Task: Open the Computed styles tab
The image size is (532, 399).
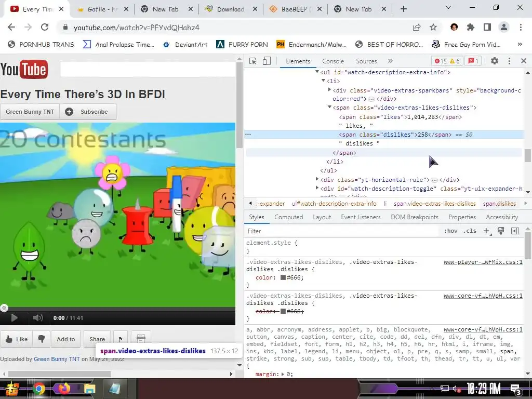Action: point(288,217)
